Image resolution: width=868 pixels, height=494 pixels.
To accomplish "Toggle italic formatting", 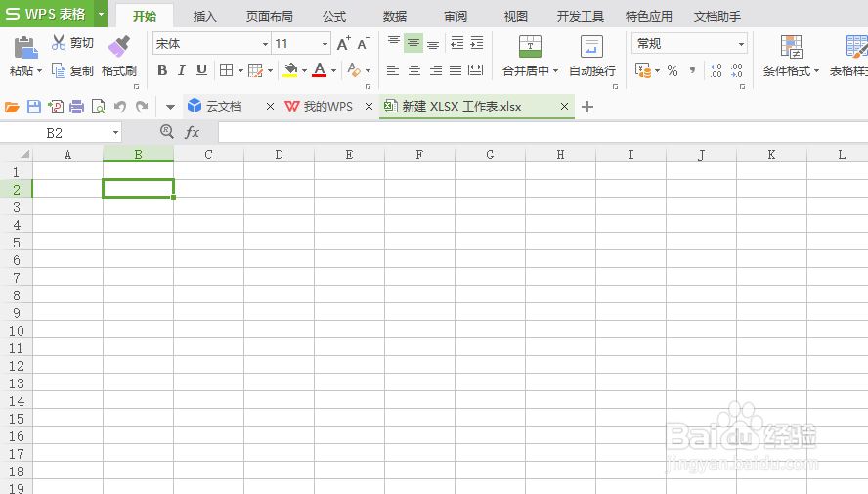I will 182,70.
